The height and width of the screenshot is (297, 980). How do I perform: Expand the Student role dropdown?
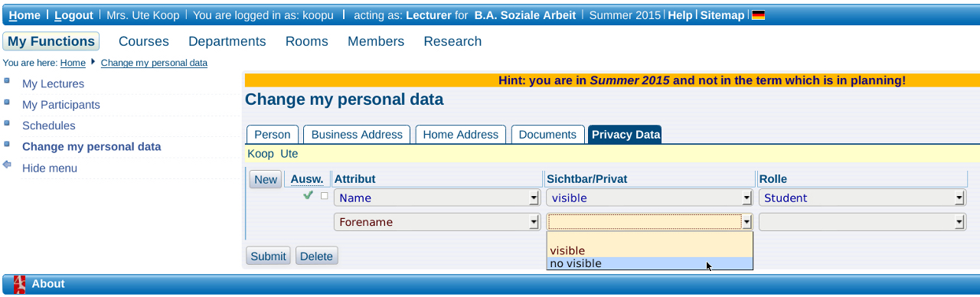(861, 198)
